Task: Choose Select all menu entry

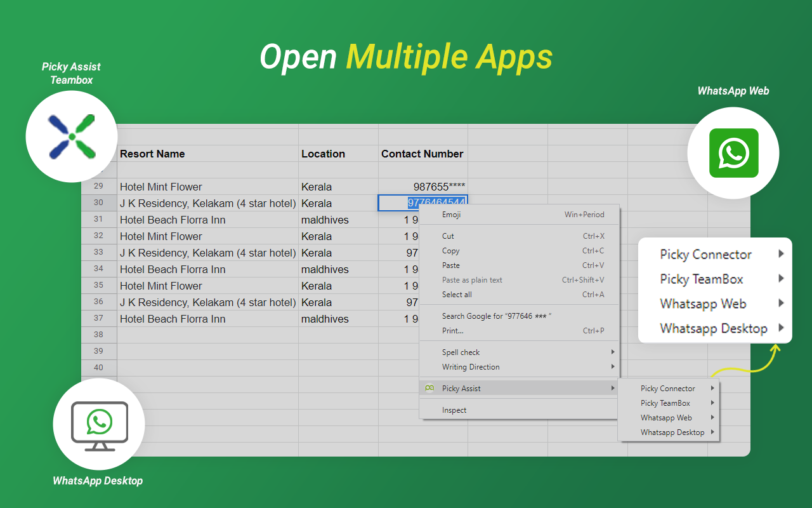Action: 519,295
